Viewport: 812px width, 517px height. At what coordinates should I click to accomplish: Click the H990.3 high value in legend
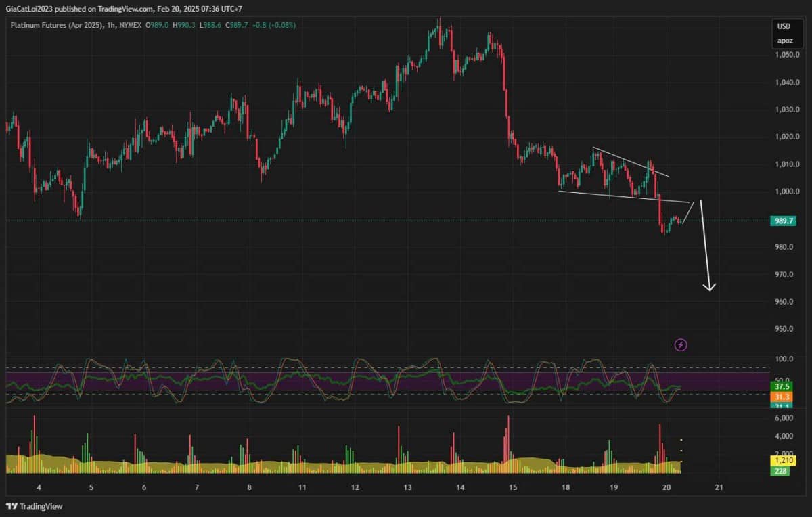tap(183, 25)
